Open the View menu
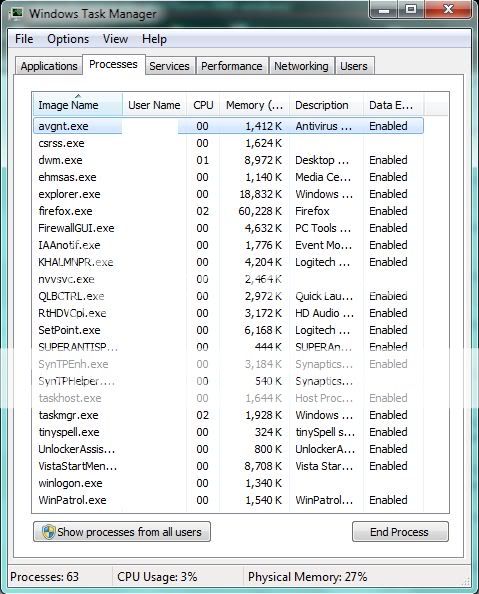 click(x=115, y=39)
